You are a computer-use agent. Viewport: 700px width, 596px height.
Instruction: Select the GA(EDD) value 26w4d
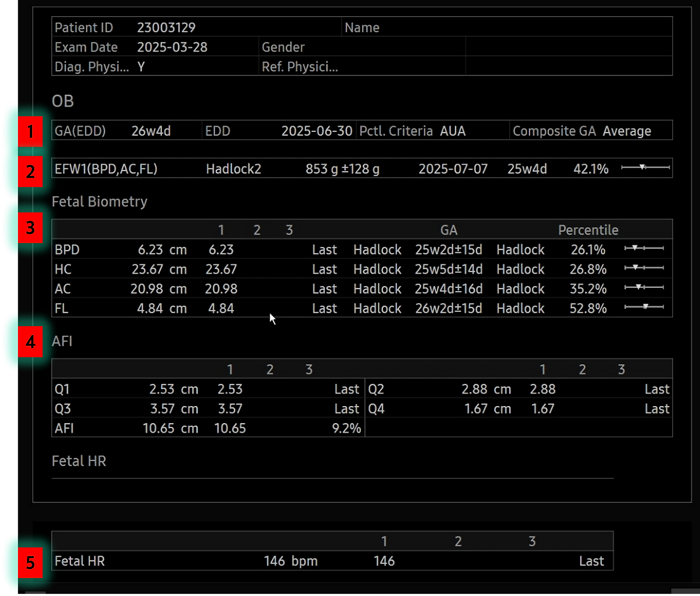point(151,131)
